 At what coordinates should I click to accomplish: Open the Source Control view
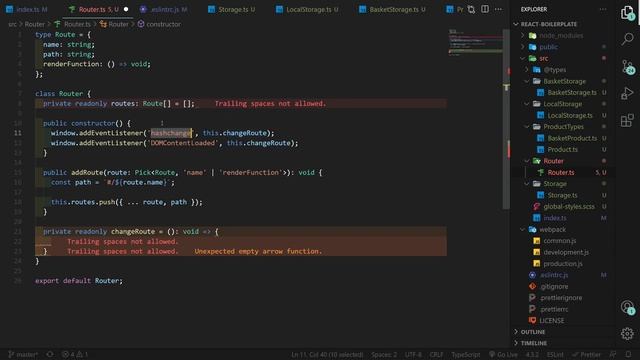coord(627,67)
